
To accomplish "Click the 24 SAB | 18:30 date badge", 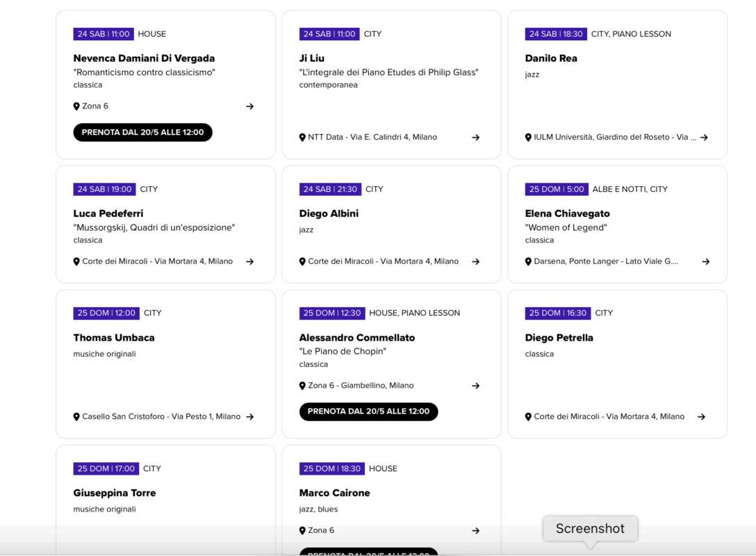I will pyautogui.click(x=556, y=34).
